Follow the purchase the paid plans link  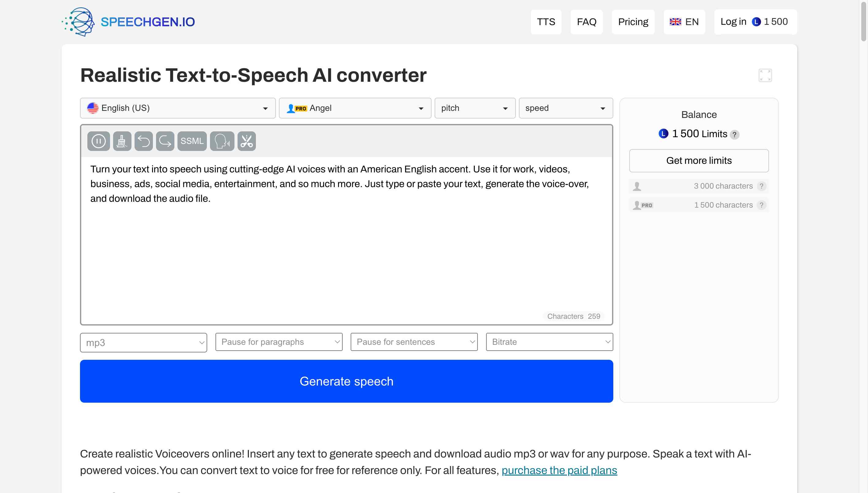559,470
